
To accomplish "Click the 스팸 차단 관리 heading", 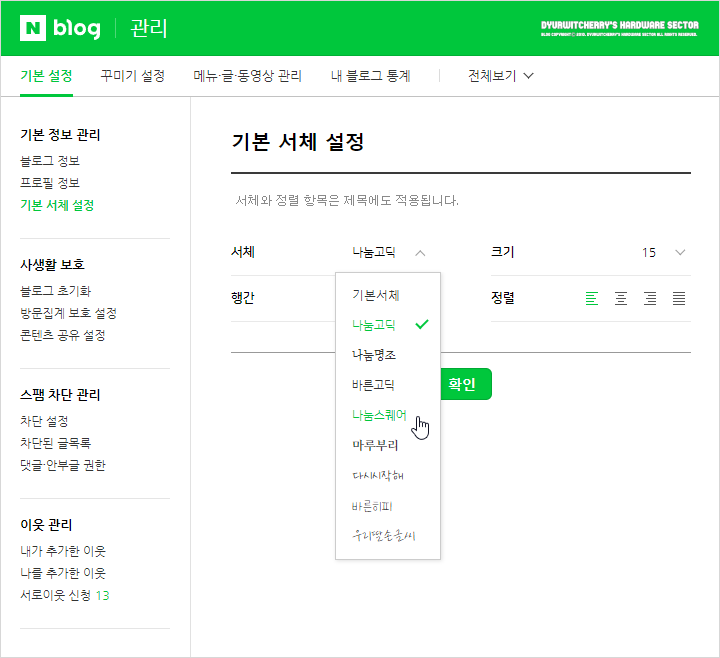I will click(60, 394).
